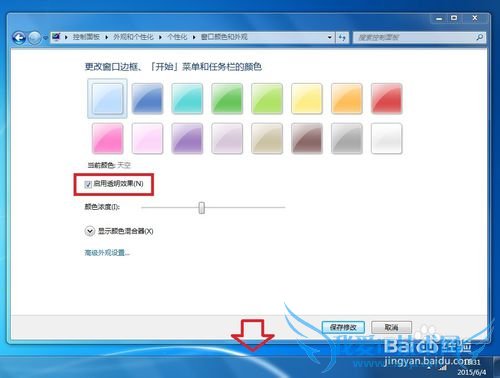Click 窗口颜色和外观 breadcrumb
Screen dimensions: 500x378
click(x=224, y=37)
